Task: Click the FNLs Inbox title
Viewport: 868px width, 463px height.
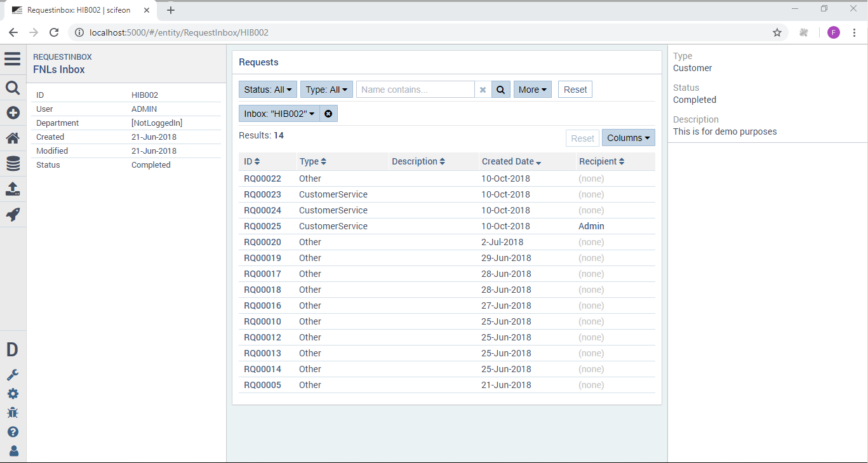Action: click(59, 70)
